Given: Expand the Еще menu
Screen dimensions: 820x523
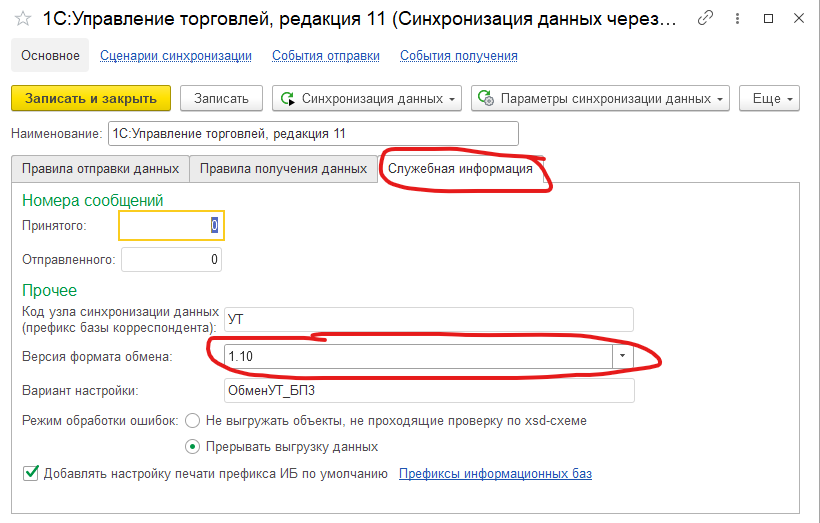Looking at the screenshot, I should pos(769,98).
